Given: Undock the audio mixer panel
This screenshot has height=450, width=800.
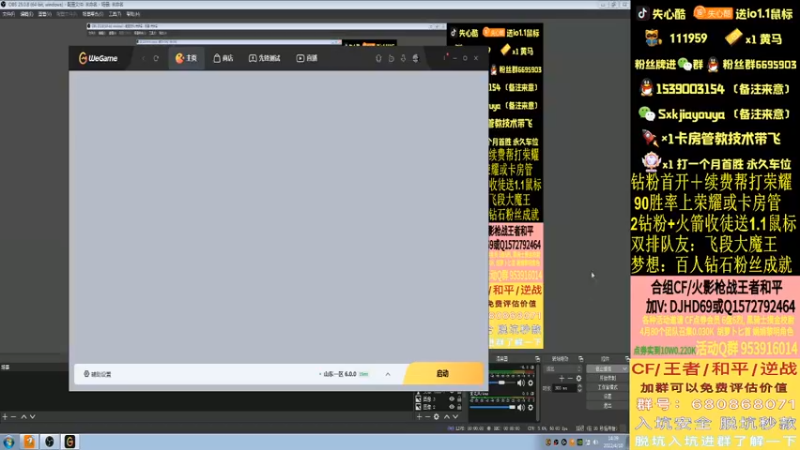Looking at the screenshot, I should 537,359.
